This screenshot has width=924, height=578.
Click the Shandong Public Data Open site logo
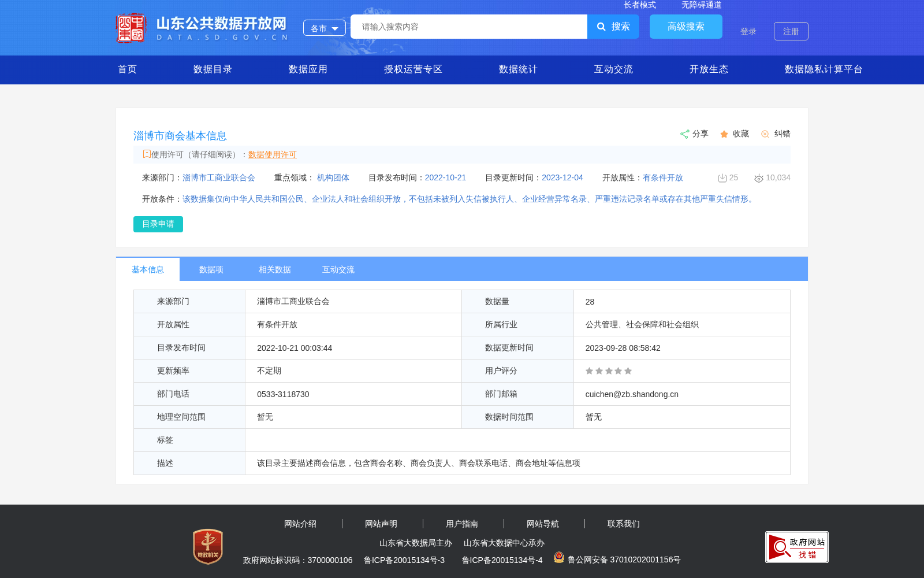[202, 28]
